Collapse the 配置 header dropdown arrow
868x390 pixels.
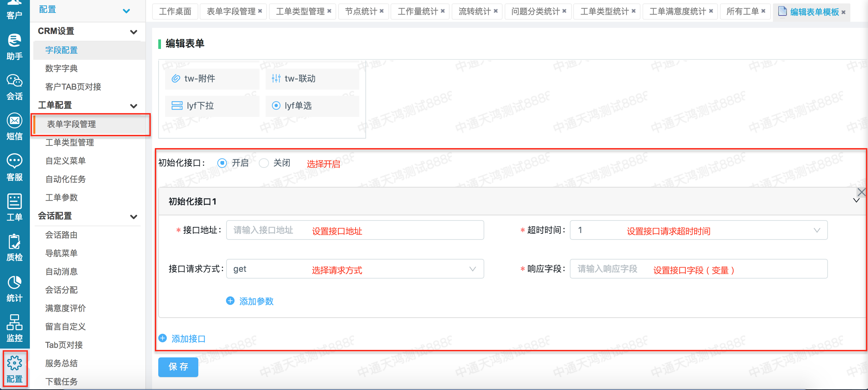(126, 11)
